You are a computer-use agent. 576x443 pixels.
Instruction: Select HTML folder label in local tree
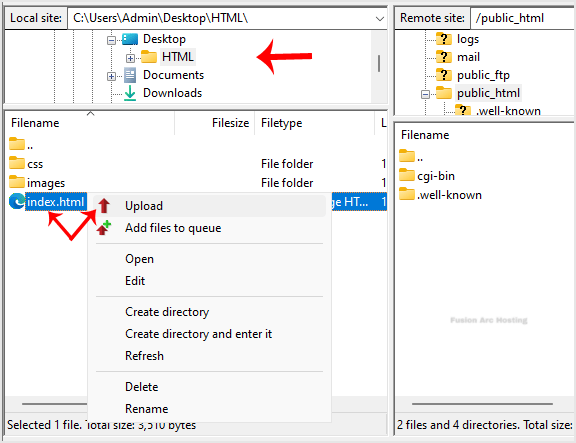click(x=177, y=57)
